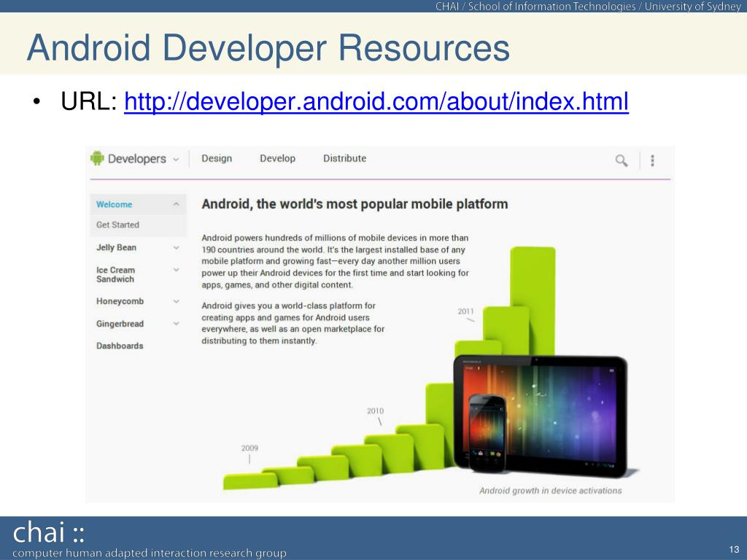747x560 pixels.
Task: Click the tablet device image
Action: click(565, 415)
